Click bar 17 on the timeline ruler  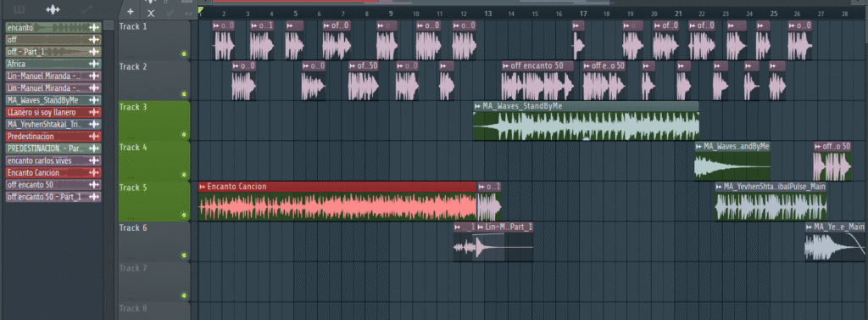tap(583, 14)
